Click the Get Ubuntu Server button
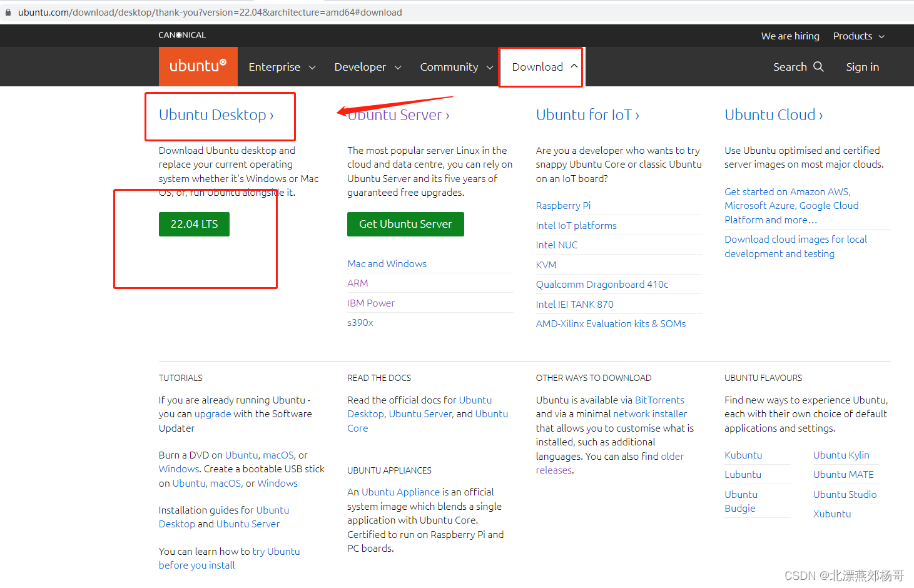914x588 pixels. (x=405, y=224)
